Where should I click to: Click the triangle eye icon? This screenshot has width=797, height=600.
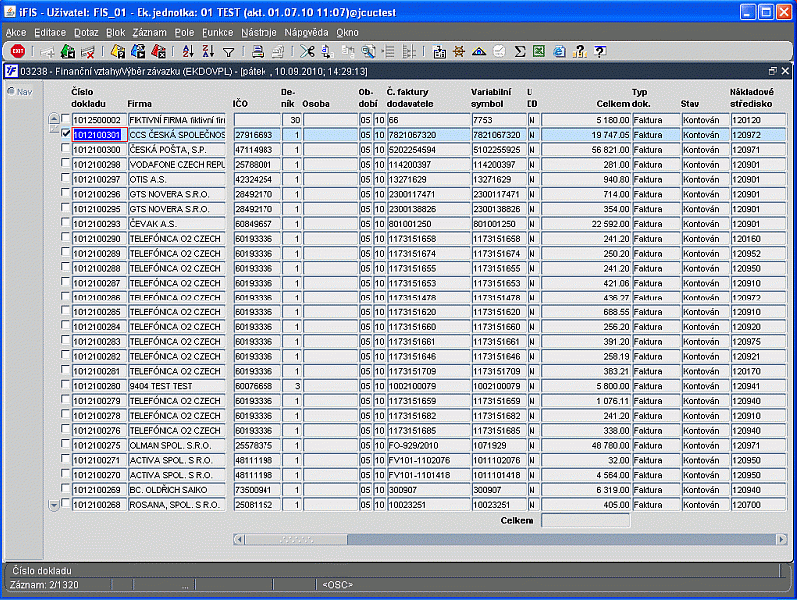pos(479,51)
